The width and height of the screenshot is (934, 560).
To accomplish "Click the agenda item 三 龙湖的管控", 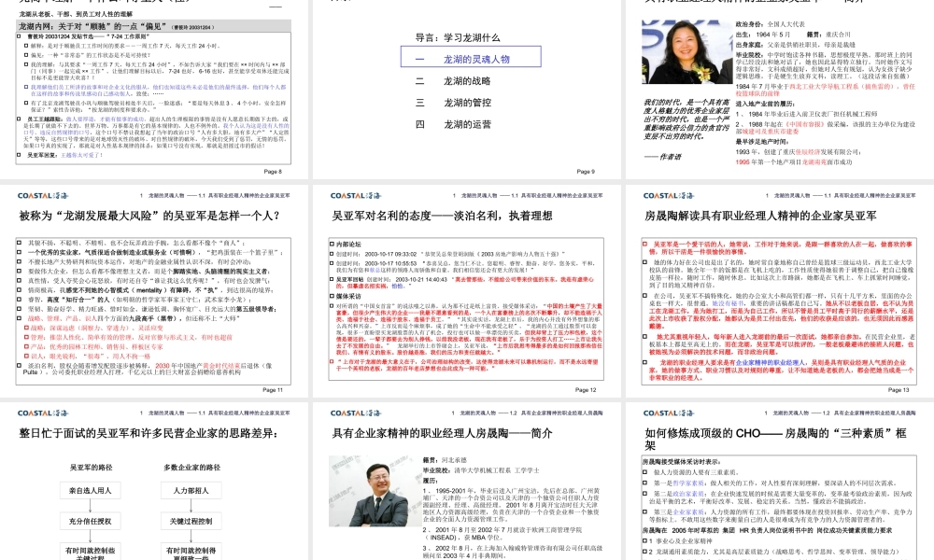I will (453, 103).
